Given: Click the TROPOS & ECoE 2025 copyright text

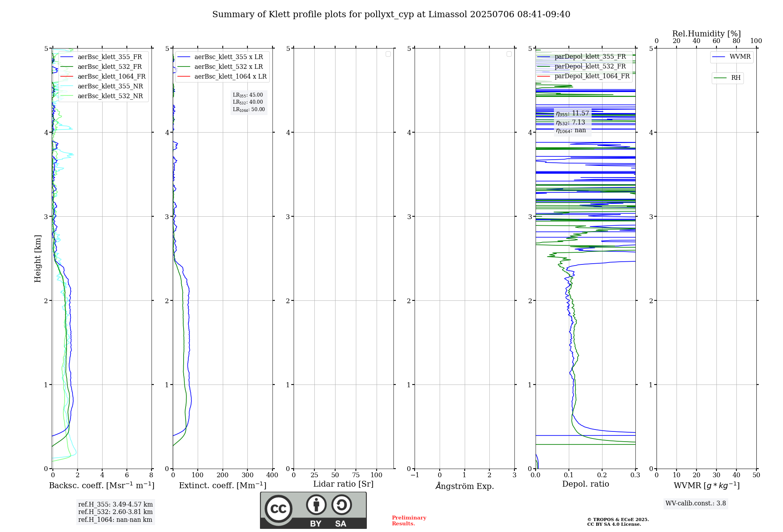Looking at the screenshot, I should point(618,519).
